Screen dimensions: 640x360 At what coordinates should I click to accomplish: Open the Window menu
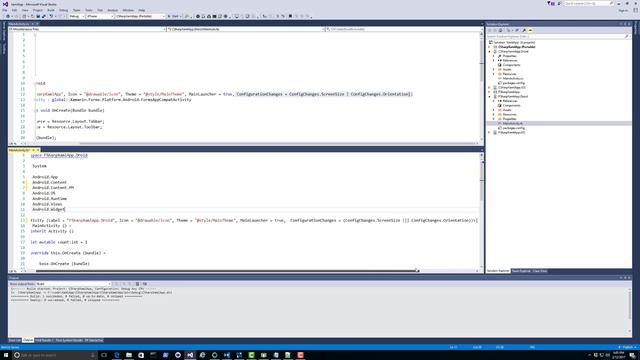(128, 10)
